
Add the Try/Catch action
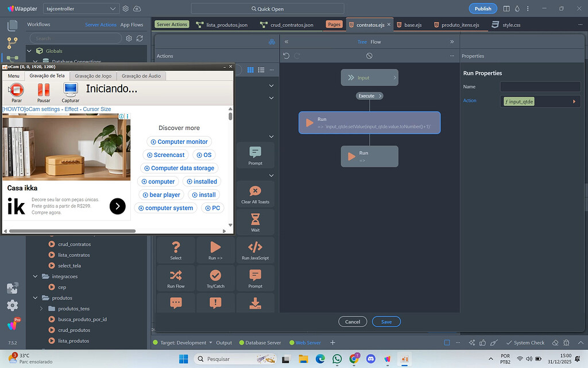click(x=216, y=278)
